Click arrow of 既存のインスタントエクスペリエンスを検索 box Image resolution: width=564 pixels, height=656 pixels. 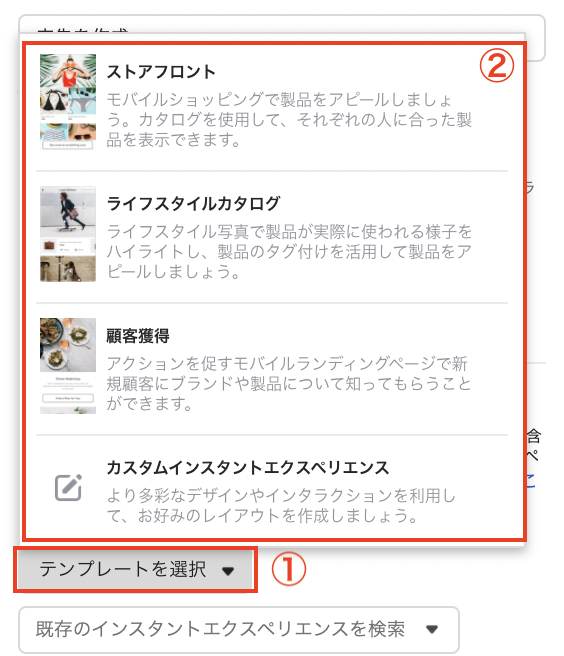point(432,629)
